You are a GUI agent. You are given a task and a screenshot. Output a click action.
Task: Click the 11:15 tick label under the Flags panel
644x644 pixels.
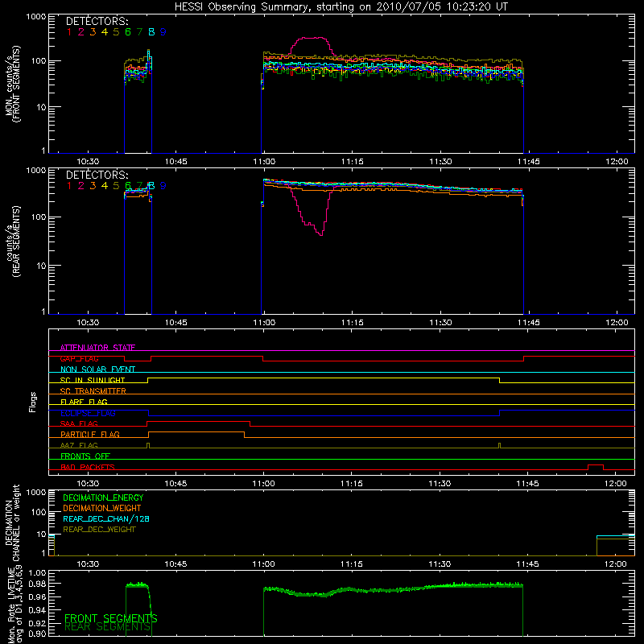click(x=352, y=484)
